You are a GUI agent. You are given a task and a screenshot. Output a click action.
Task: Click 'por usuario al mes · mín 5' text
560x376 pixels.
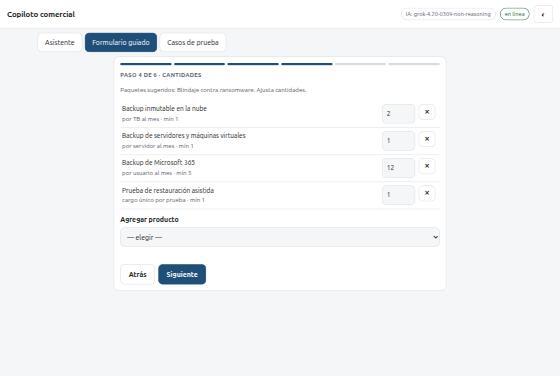pyautogui.click(x=156, y=173)
